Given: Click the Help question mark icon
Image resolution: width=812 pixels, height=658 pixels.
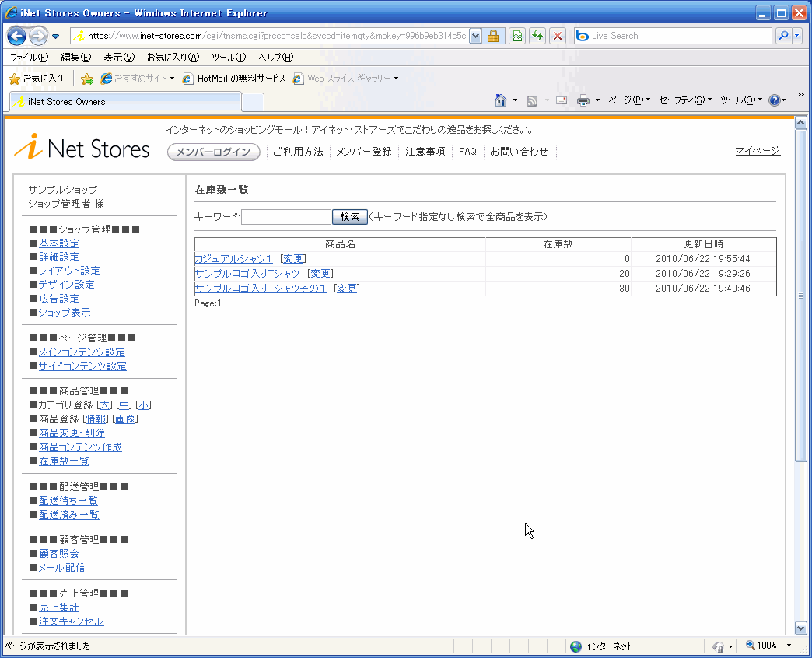Looking at the screenshot, I should tap(774, 100).
